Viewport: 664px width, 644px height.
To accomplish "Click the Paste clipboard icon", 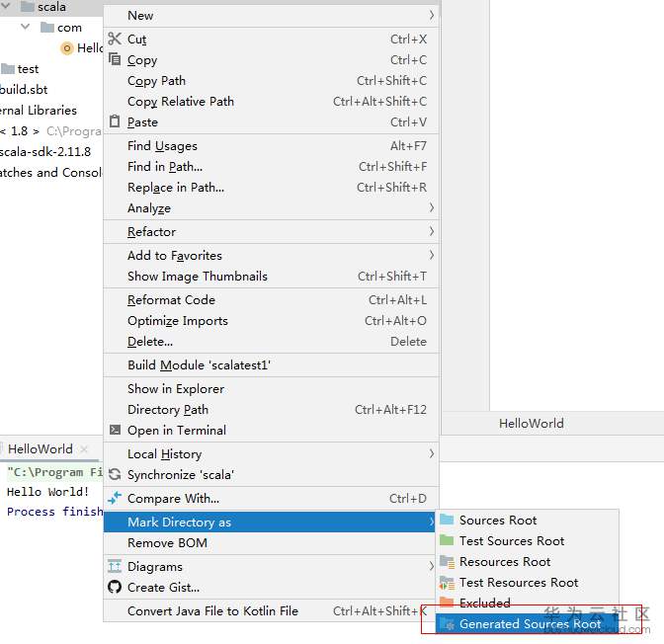I will pyautogui.click(x=115, y=121).
